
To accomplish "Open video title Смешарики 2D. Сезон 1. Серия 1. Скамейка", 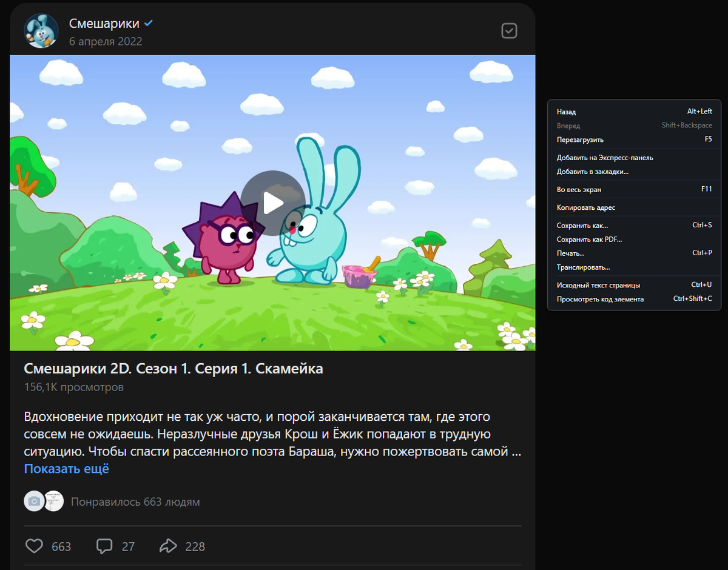I will [174, 369].
